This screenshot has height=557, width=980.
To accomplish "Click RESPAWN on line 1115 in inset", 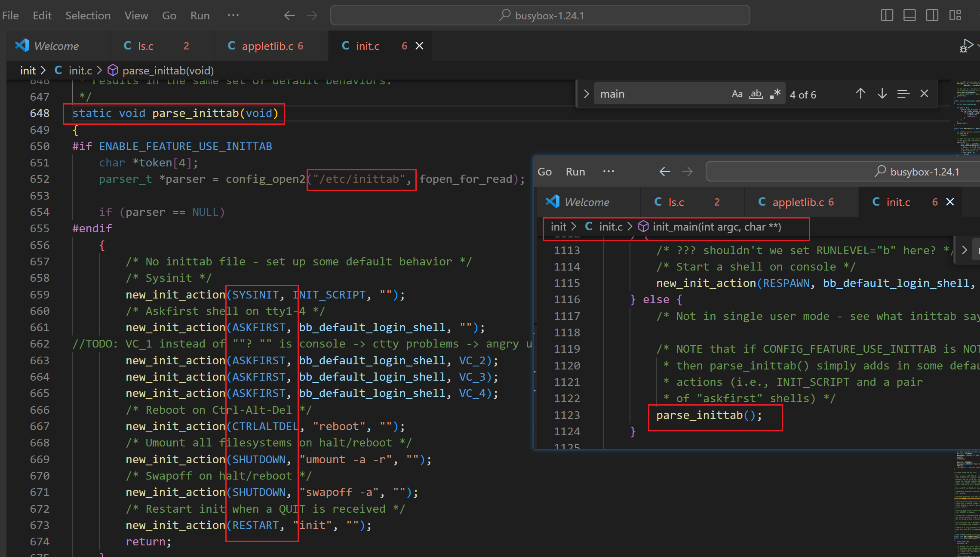I will point(786,283).
